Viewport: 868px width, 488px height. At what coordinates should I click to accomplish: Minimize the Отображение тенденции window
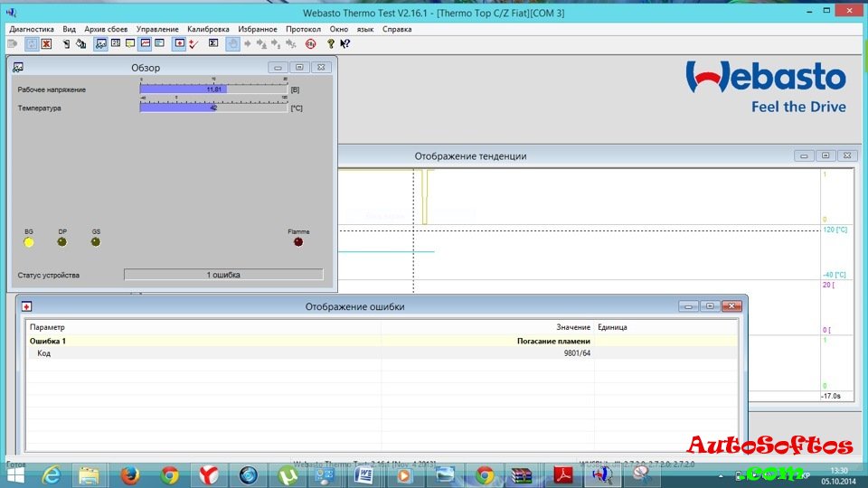click(804, 156)
